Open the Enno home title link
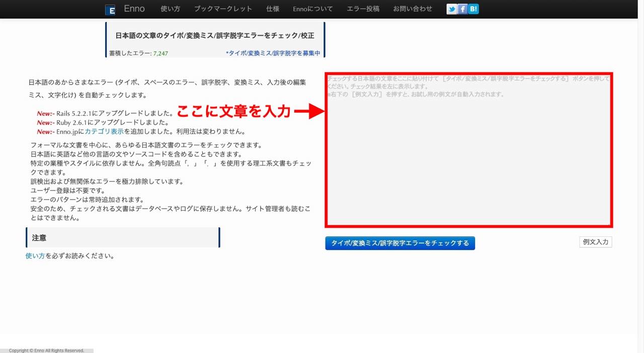 [x=134, y=9]
